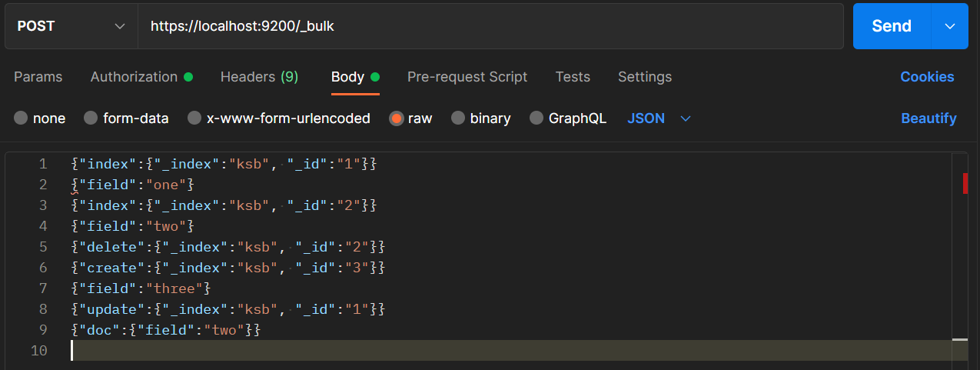Switch to the Authorization tab
This screenshot has height=370, width=980.
141,77
